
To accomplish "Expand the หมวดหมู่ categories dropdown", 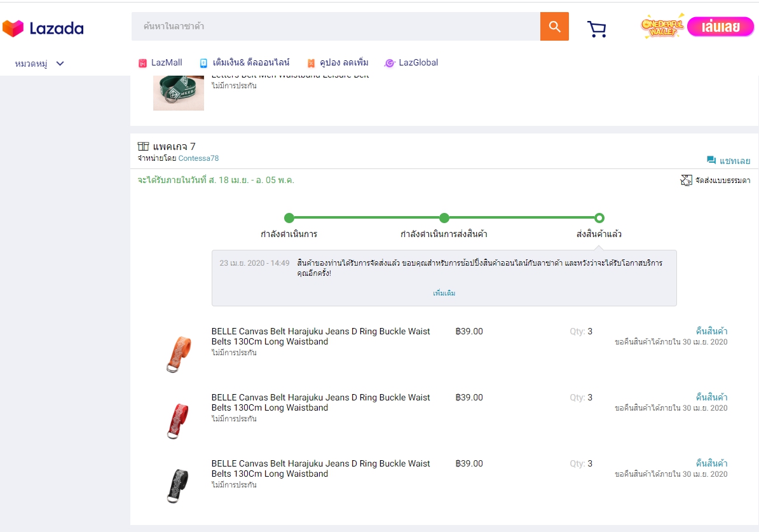I will 39,64.
